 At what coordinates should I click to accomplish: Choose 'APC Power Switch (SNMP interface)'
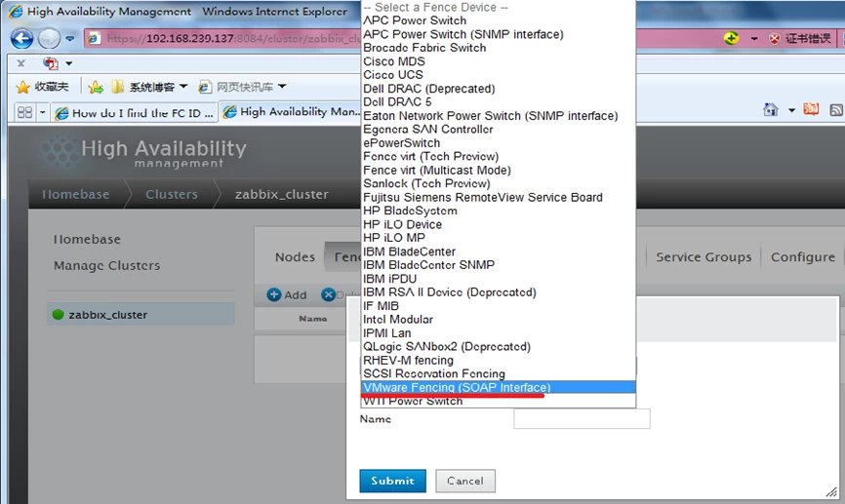(x=498, y=34)
